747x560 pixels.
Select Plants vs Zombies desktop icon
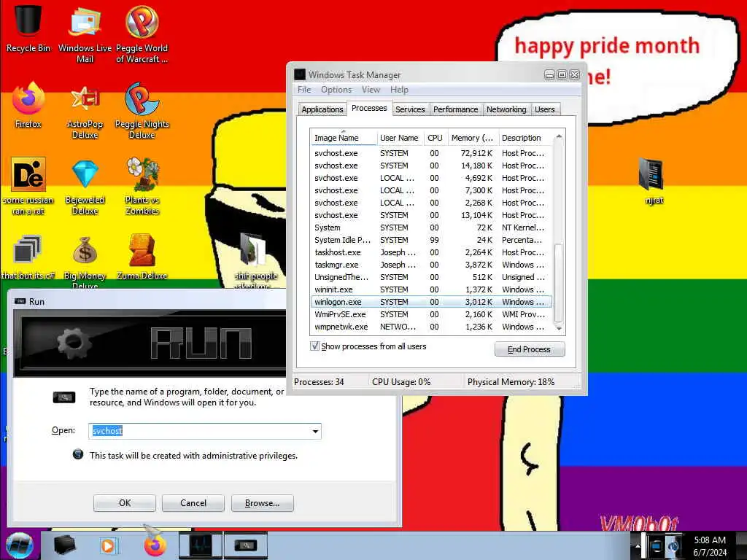click(142, 186)
